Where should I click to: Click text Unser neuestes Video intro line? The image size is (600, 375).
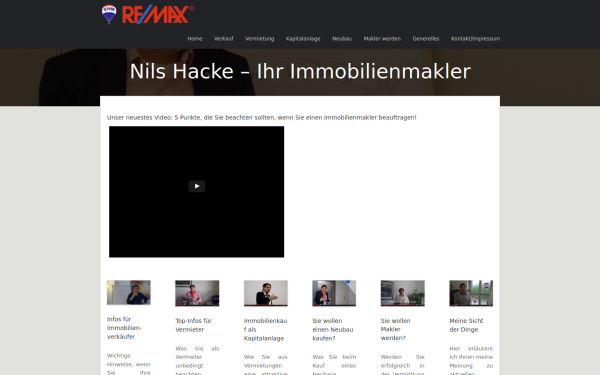click(262, 117)
